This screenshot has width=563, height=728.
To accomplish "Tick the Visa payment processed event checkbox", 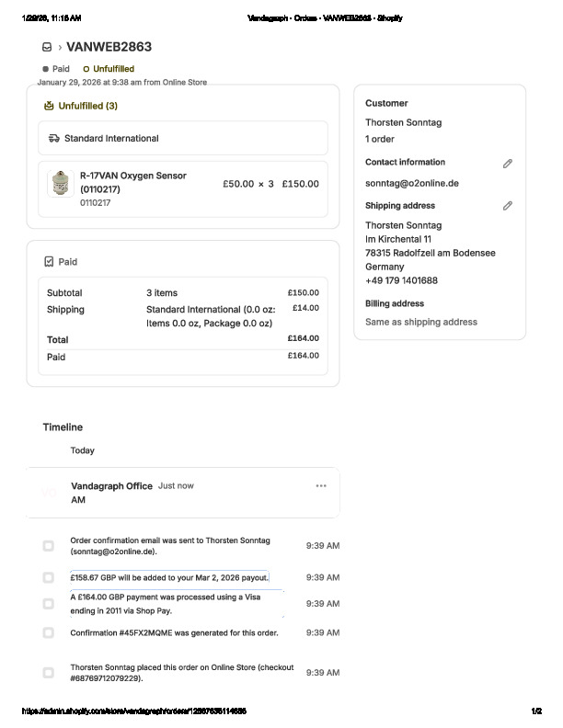I will click(48, 604).
